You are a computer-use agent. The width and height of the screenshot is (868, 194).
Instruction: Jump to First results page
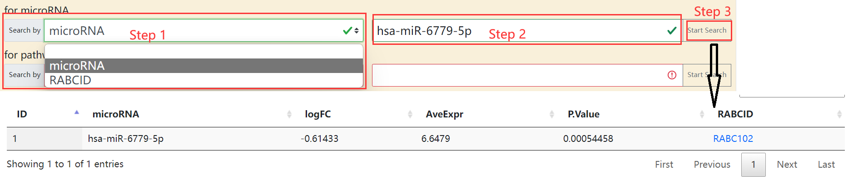pos(664,165)
